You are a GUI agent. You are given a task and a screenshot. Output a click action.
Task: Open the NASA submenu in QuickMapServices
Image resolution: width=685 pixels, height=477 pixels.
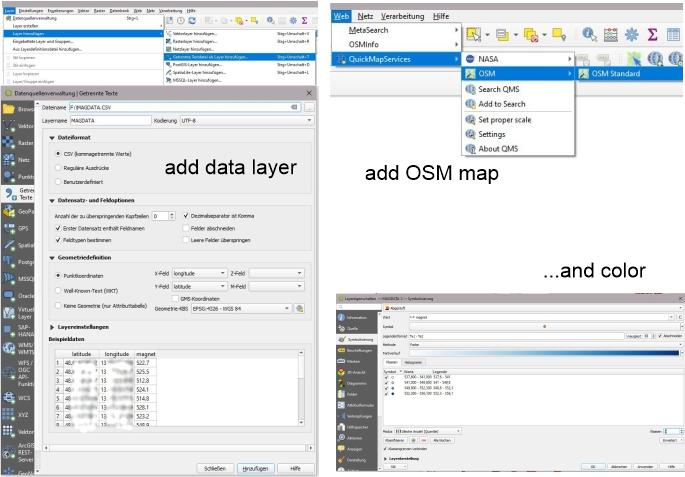[x=518, y=59]
